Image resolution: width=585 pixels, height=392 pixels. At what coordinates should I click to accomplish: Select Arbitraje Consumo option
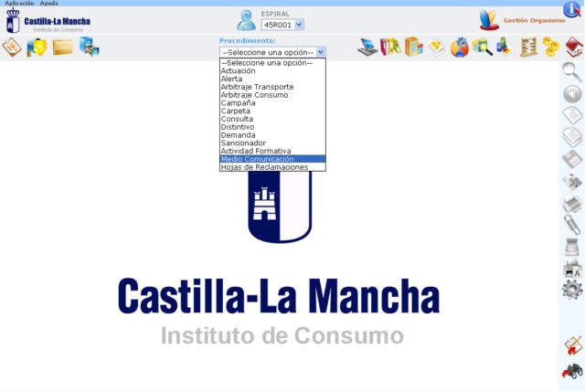point(272,95)
